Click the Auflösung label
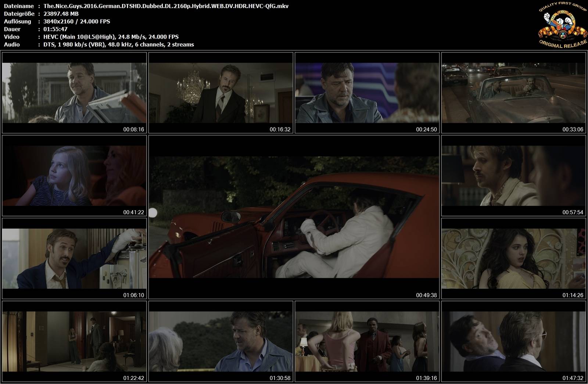 18,21
